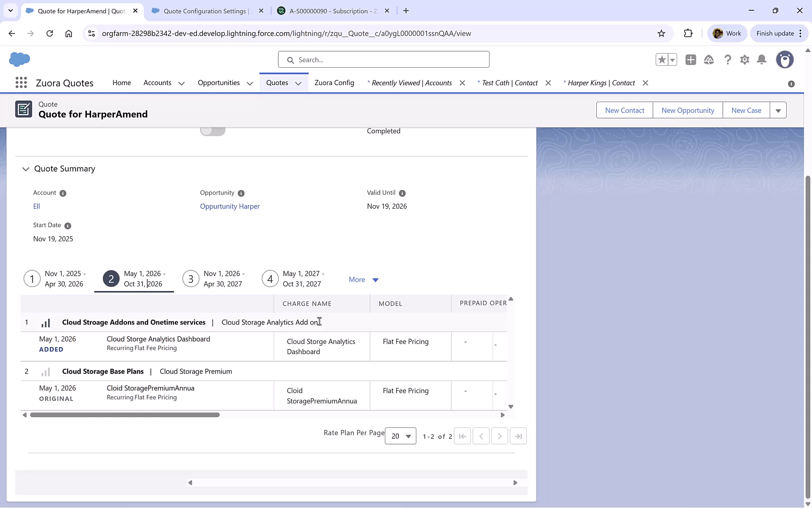812x508 pixels.
Task: Open the New Case split dropdown arrow
Action: tap(778, 110)
